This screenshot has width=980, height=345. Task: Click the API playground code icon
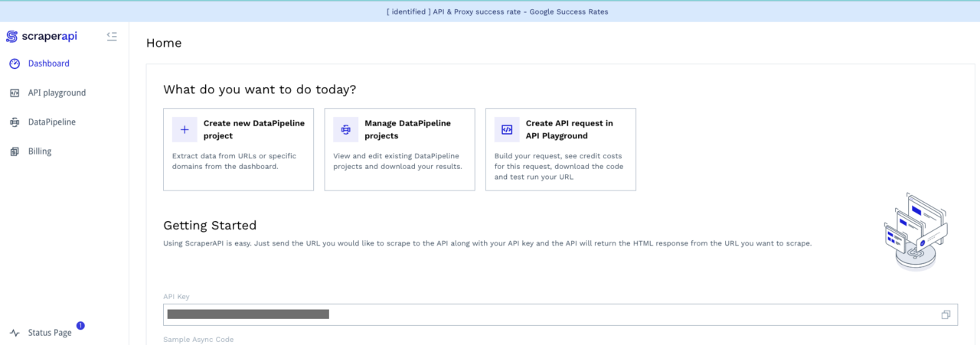(15, 93)
